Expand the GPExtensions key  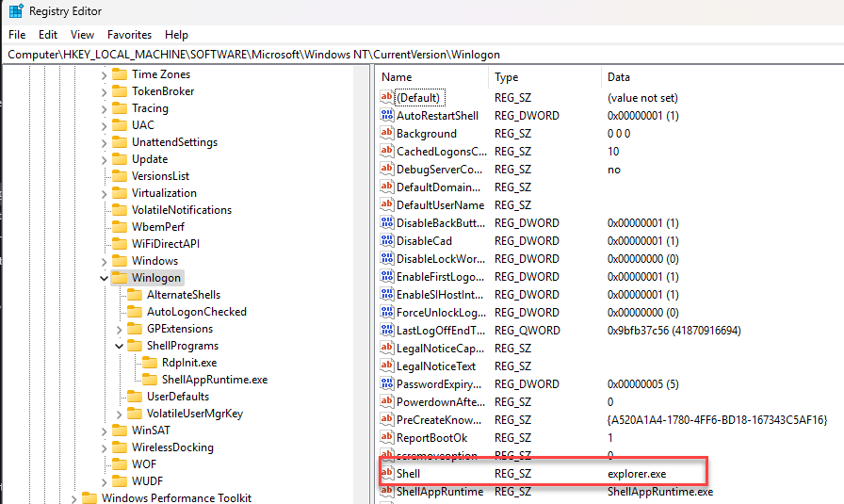click(x=119, y=329)
